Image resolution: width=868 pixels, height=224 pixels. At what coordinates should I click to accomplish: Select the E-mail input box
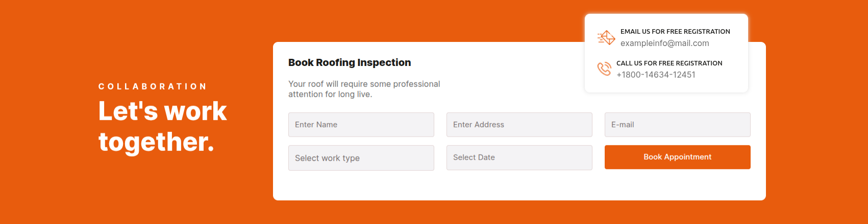pyautogui.click(x=677, y=125)
